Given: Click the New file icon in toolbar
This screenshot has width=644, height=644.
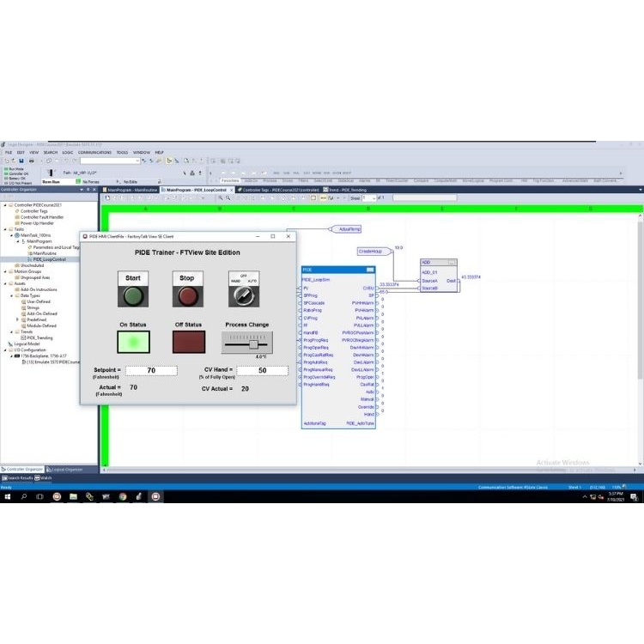Looking at the screenshot, I should click(7, 161).
